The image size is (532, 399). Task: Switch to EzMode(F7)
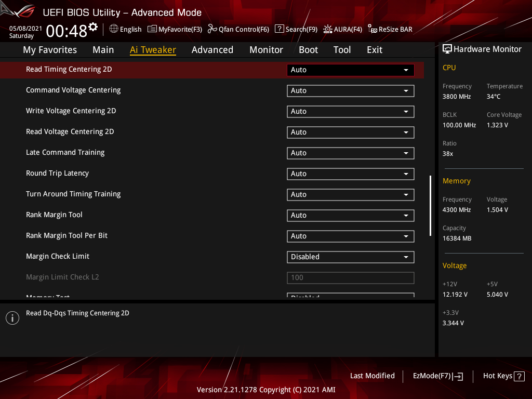[438, 376]
